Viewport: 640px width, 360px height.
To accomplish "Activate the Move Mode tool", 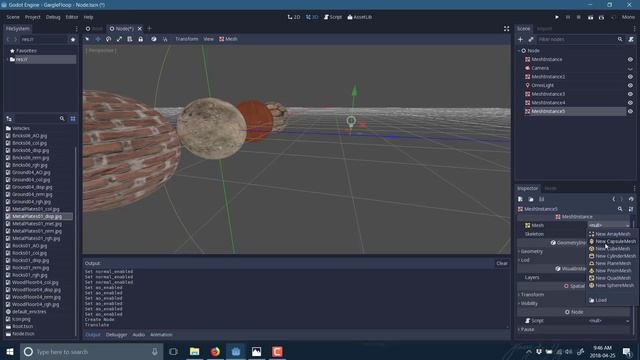I will pos(98,39).
